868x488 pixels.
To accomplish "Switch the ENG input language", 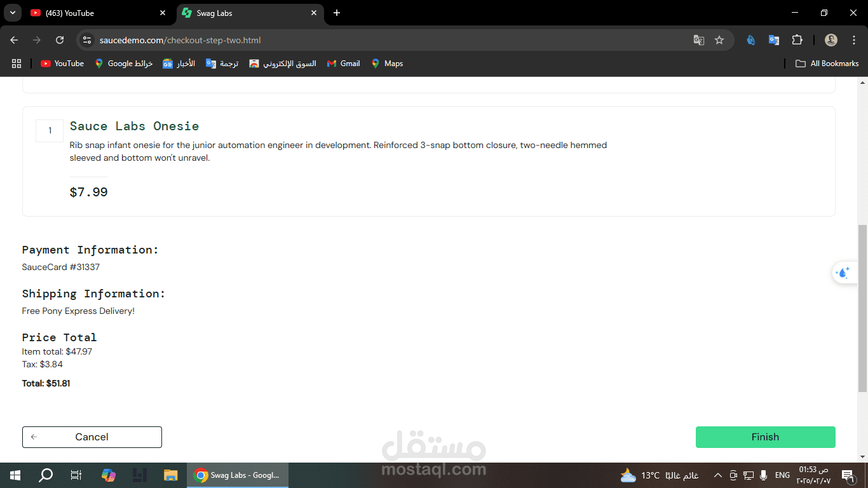I will coord(783,475).
